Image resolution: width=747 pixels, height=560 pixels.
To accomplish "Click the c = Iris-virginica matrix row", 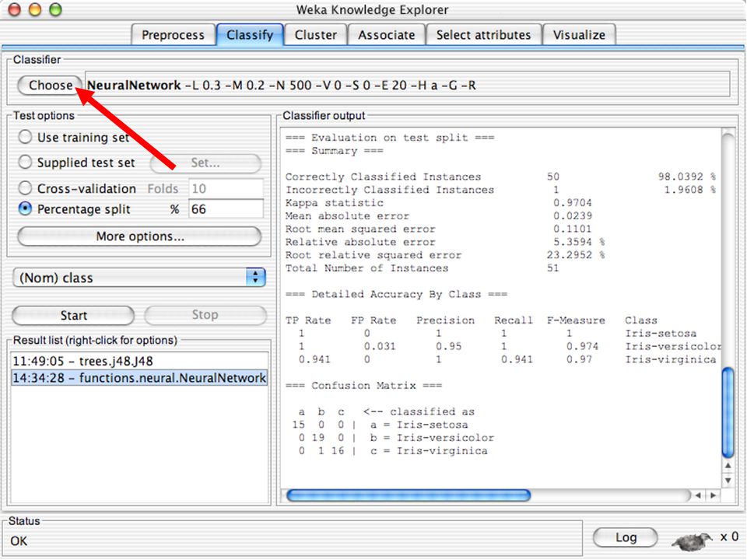I will click(x=393, y=450).
